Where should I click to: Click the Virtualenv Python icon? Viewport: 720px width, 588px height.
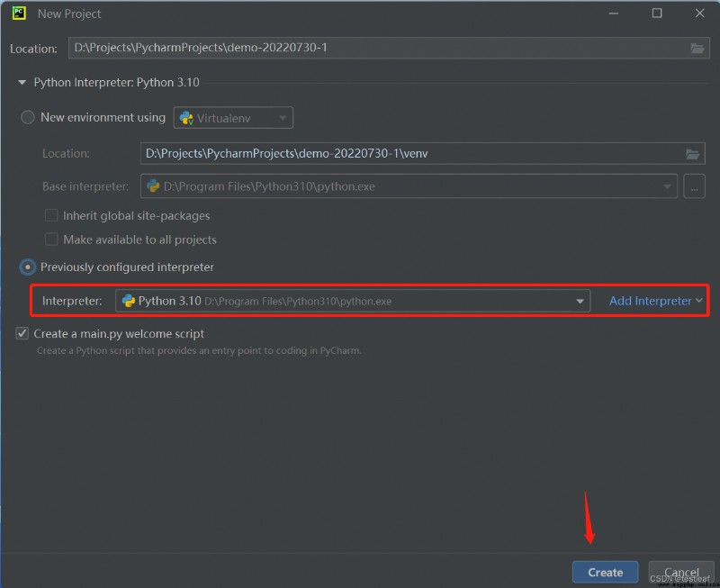[x=186, y=118]
